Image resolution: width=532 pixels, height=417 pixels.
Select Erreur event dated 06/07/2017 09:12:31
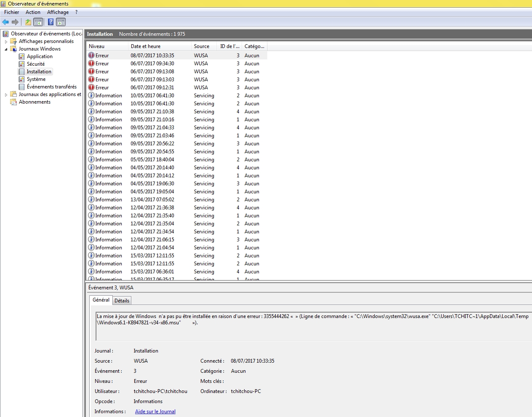(177, 88)
